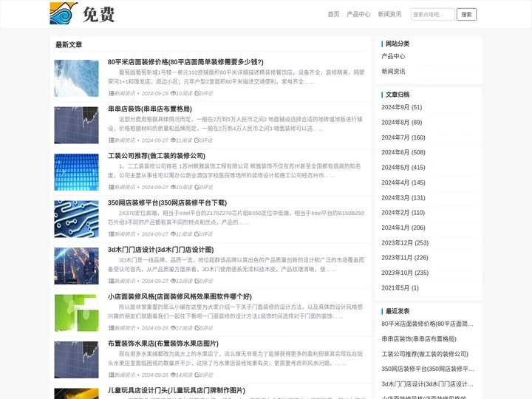The width and height of the screenshot is (532, 399).
Task: Select 新闻资讯 in 网站分类 sidebar
Action: pos(393,71)
